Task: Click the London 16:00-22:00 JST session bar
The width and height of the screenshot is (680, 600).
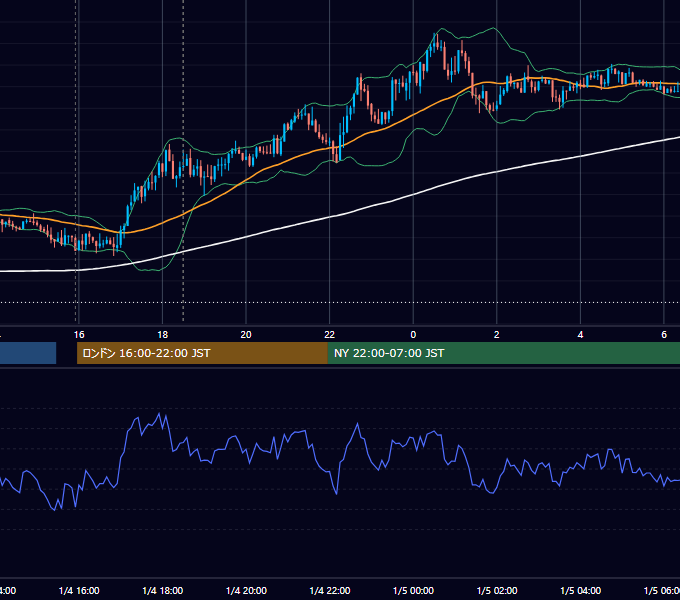Action: click(202, 353)
